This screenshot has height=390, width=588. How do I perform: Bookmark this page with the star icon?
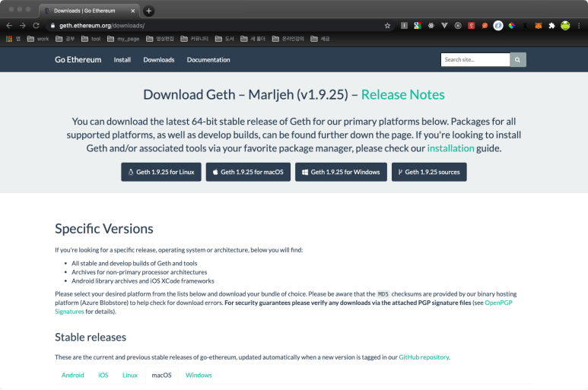tap(387, 26)
